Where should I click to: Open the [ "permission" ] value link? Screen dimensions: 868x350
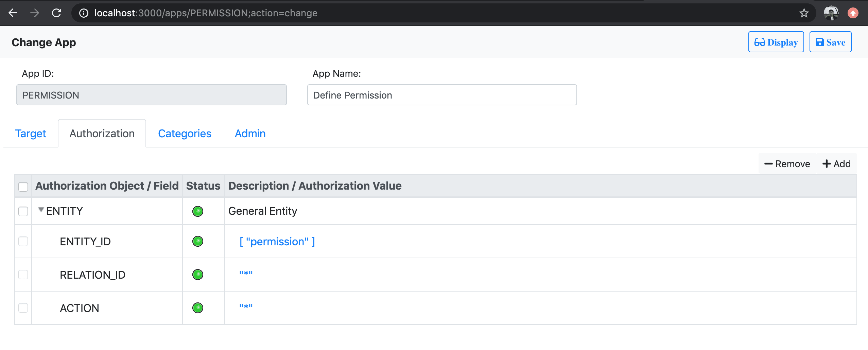click(x=277, y=242)
